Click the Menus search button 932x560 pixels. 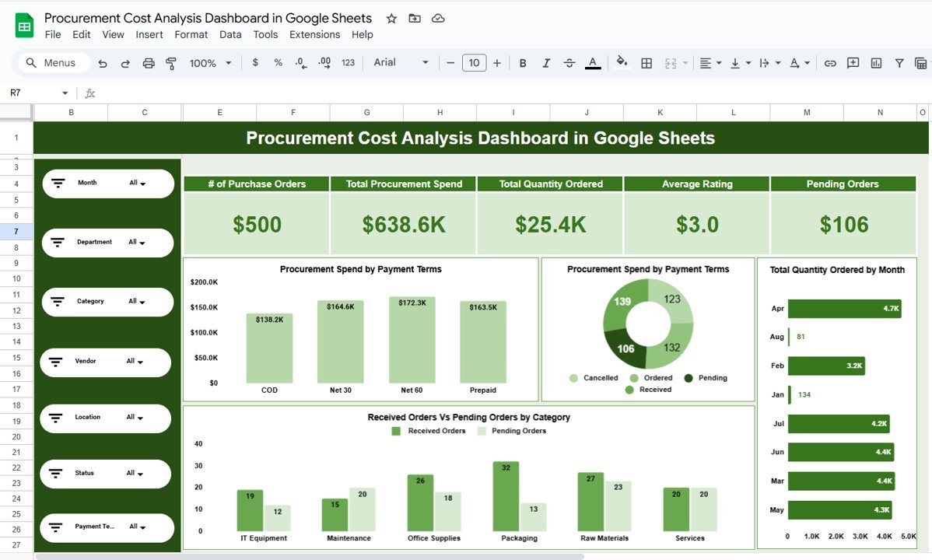(x=51, y=63)
